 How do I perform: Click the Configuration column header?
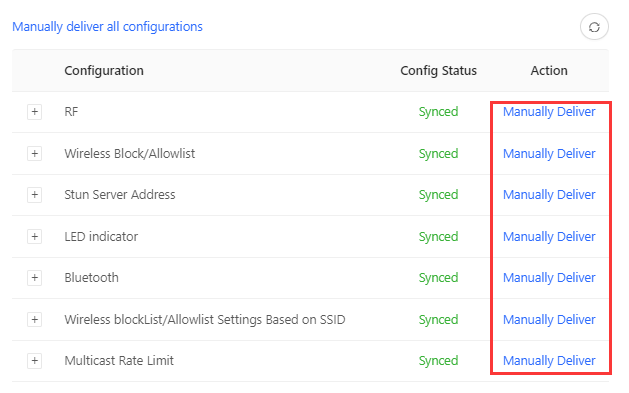(104, 71)
